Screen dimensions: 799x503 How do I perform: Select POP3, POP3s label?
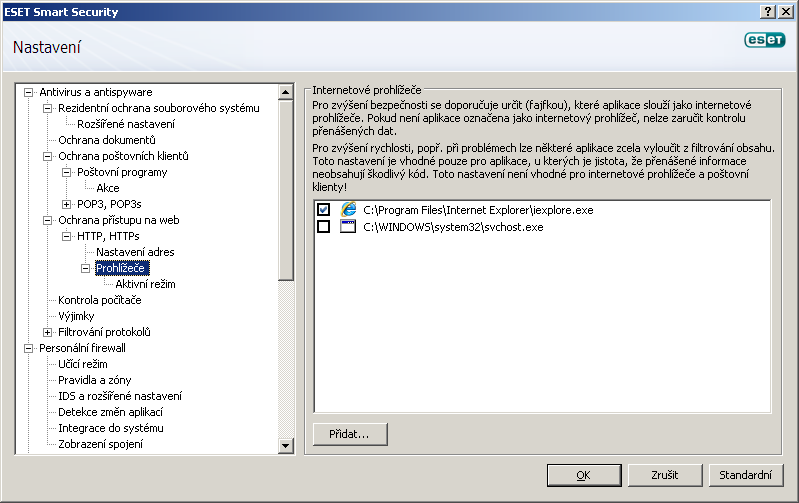pyautogui.click(x=109, y=204)
